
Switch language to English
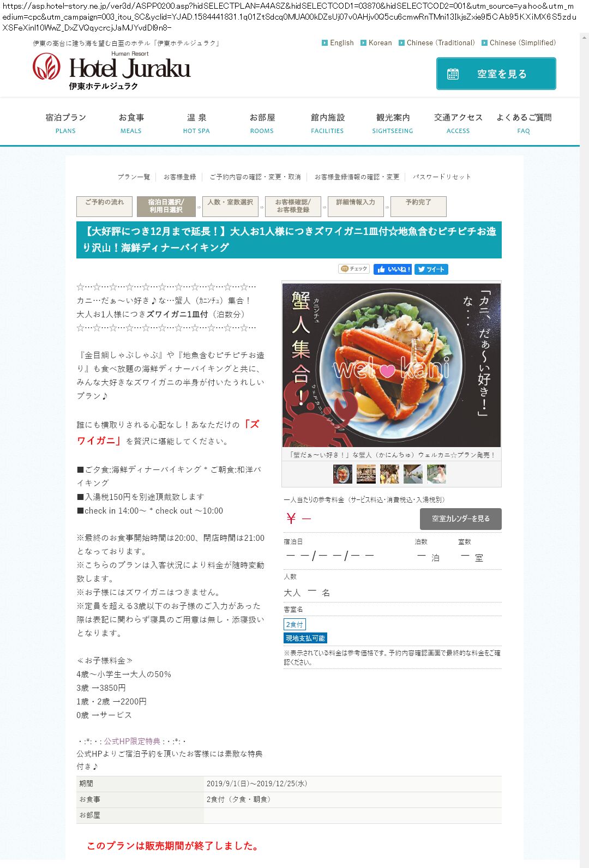click(338, 43)
